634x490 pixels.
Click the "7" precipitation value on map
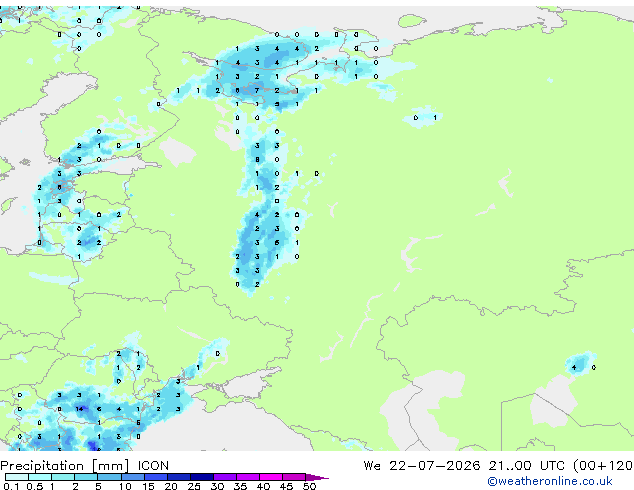click(x=257, y=90)
